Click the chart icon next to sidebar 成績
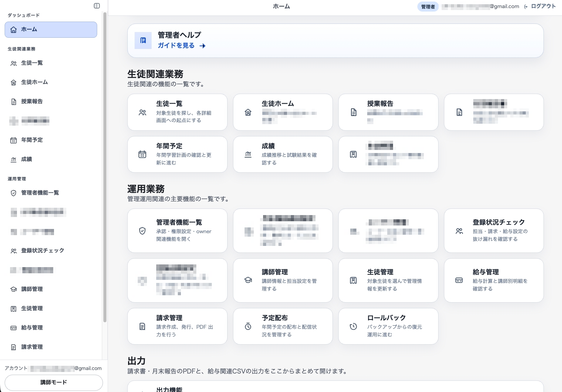 click(x=14, y=160)
